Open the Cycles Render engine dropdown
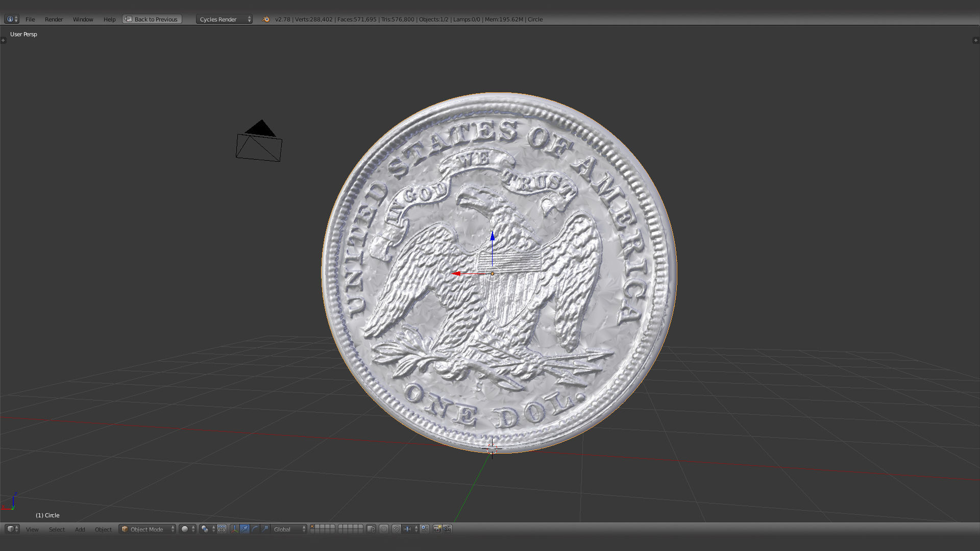The width and height of the screenshot is (980, 551). point(224,19)
